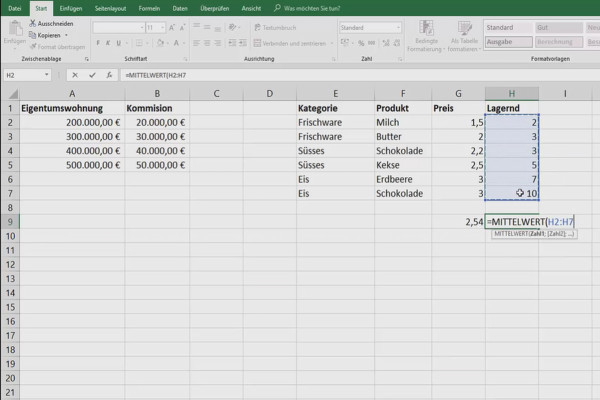
Task: Click the select-all corner triangle
Action: pyautogui.click(x=13, y=94)
